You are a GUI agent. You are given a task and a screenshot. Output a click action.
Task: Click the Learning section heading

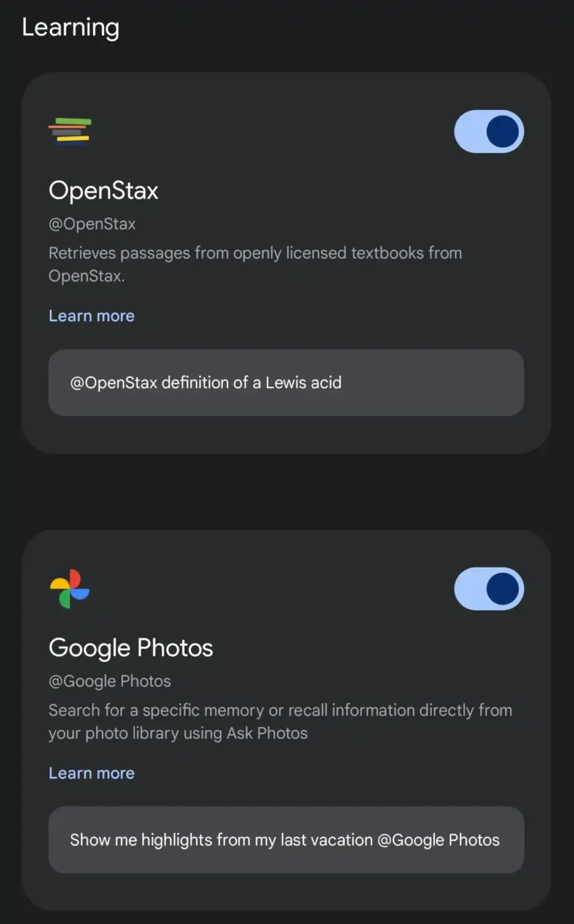(70, 28)
